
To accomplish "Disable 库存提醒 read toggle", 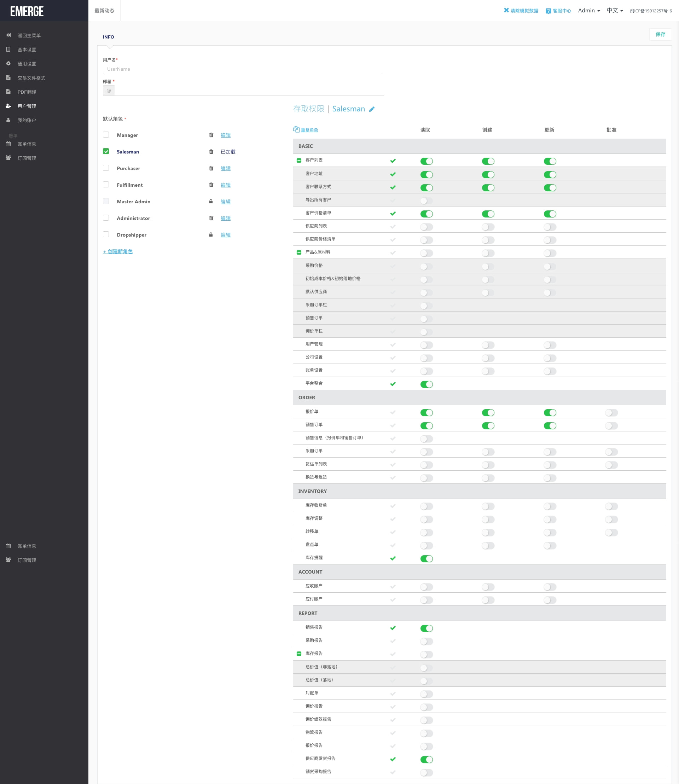I will click(x=426, y=558).
